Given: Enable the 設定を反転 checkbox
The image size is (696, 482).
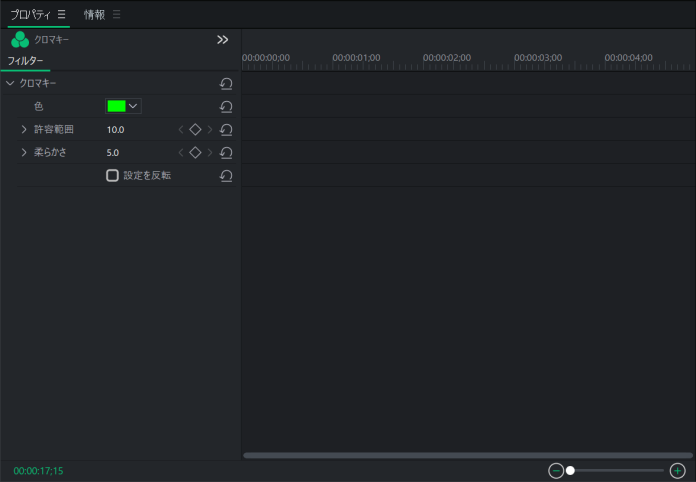Looking at the screenshot, I should coord(112,176).
